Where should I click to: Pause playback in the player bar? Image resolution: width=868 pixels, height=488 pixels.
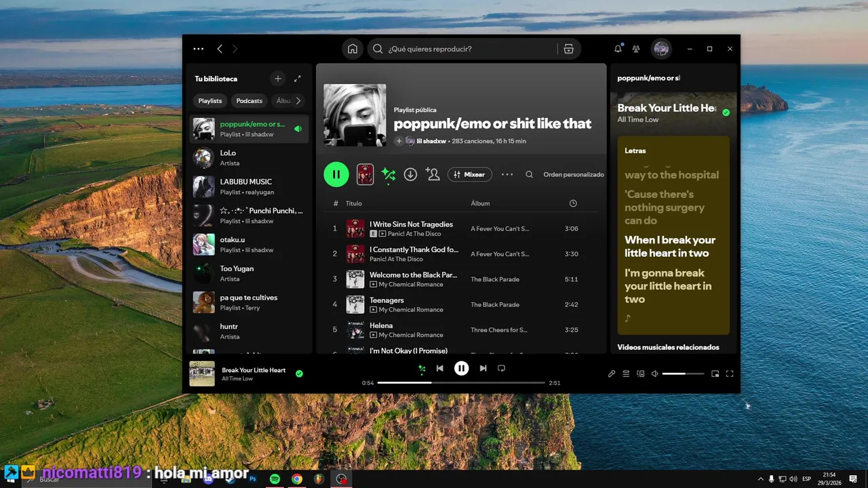pyautogui.click(x=461, y=368)
